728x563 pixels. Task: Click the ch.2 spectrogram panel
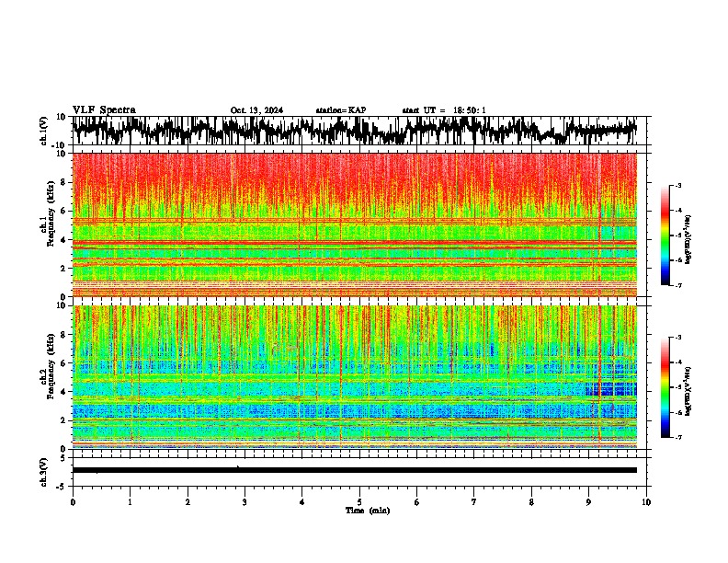point(355,377)
